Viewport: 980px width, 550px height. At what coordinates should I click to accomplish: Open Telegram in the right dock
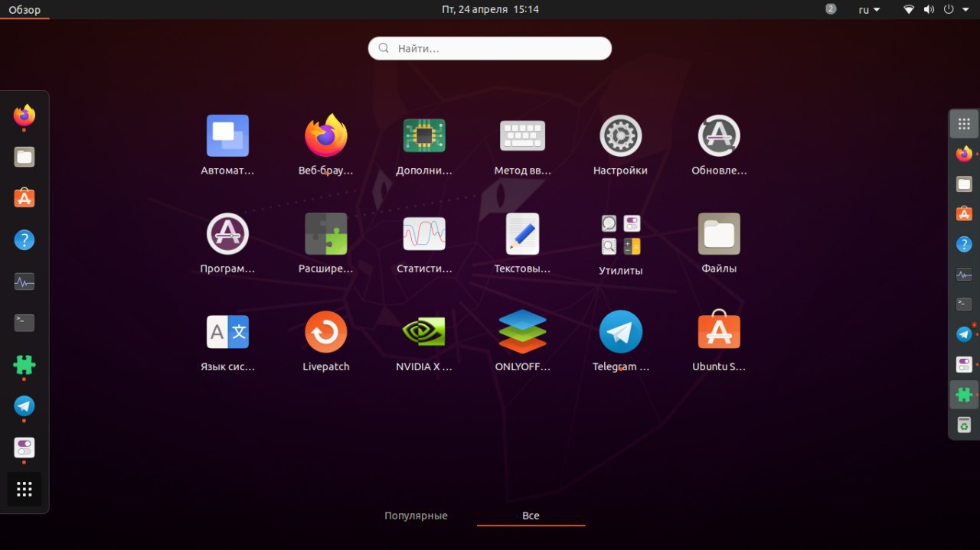(964, 334)
